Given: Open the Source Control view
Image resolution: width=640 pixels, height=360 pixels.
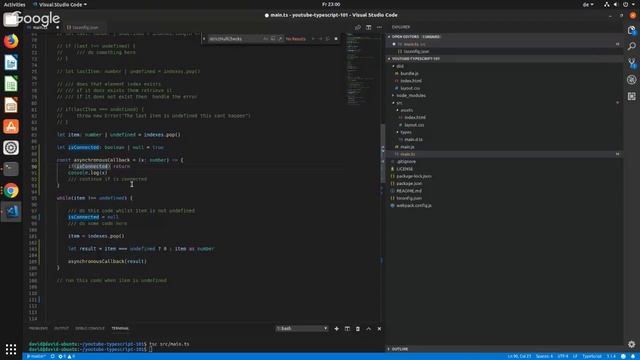Looking at the screenshot, I should pyautogui.click(x=631, y=63).
